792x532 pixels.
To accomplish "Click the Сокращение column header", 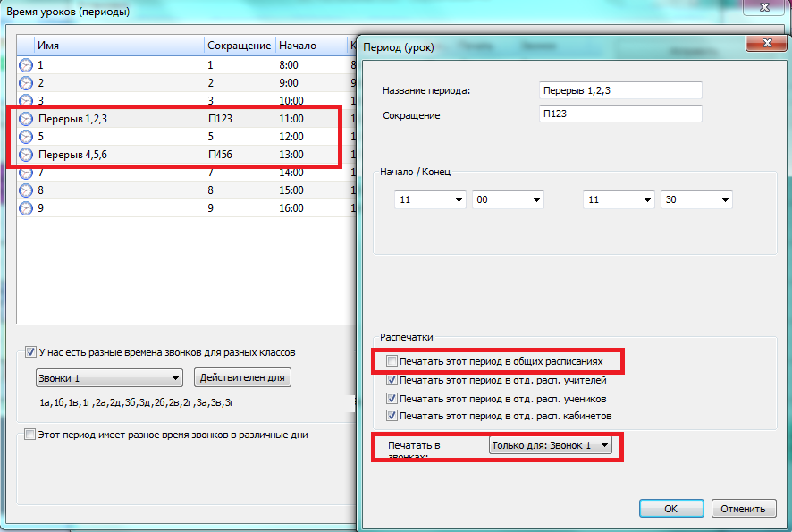I will (x=238, y=46).
